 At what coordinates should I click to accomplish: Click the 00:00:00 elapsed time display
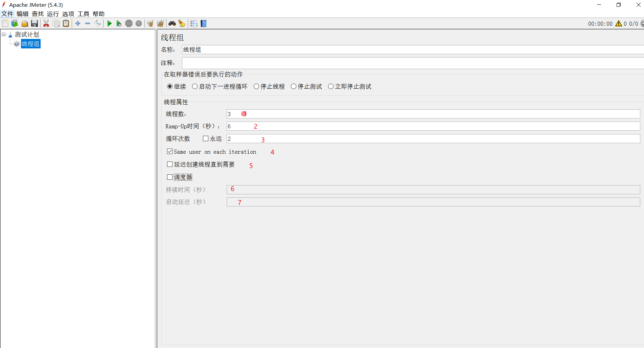pyautogui.click(x=600, y=24)
